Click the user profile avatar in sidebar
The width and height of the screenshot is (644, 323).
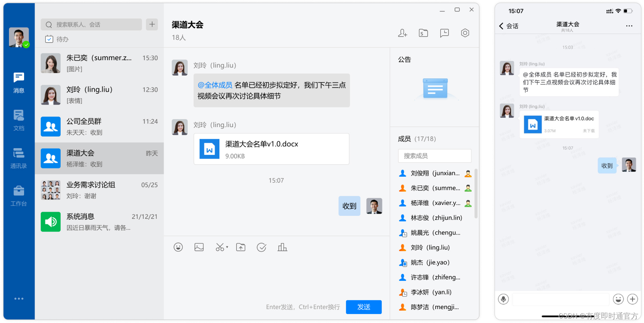point(19,37)
